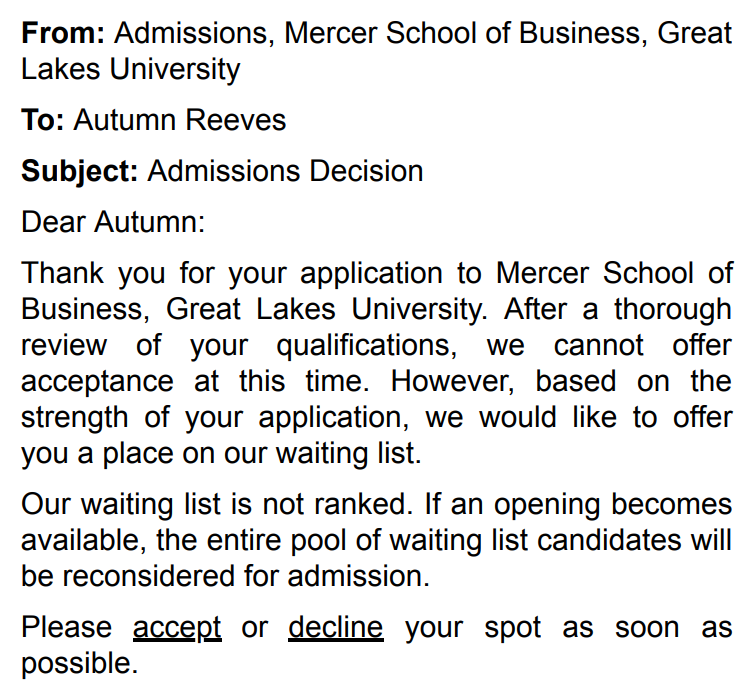751x684 pixels.
Task: Click the word "Admissions," in the From line
Action: [x=194, y=33]
